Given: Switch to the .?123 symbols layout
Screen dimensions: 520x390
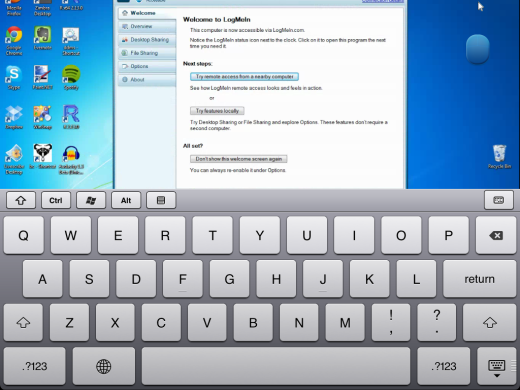Looking at the screenshot, I should coord(35,366).
